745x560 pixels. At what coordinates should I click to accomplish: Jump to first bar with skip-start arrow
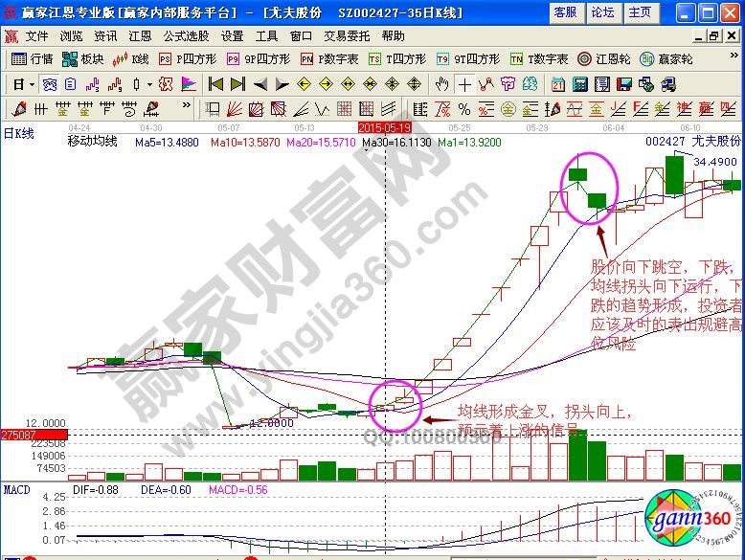(215, 84)
